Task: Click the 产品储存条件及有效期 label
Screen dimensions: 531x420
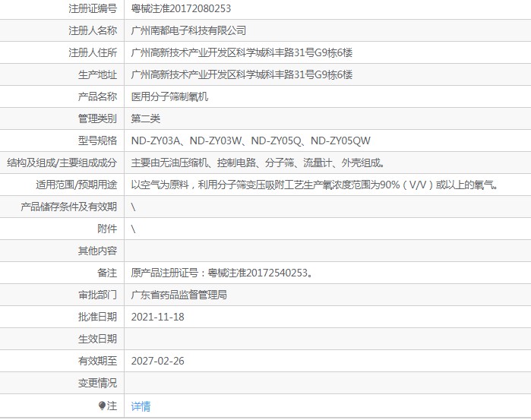Action: point(68,207)
